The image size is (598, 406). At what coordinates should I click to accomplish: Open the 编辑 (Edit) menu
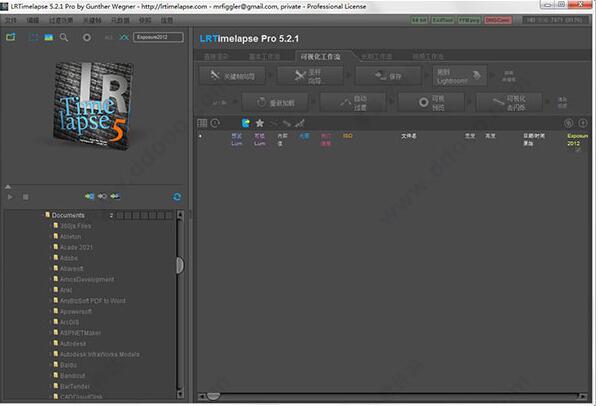[x=33, y=20]
